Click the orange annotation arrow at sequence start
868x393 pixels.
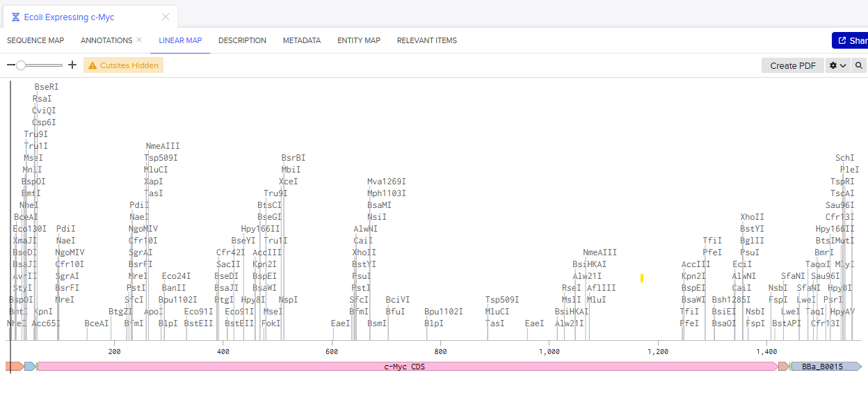click(x=14, y=367)
